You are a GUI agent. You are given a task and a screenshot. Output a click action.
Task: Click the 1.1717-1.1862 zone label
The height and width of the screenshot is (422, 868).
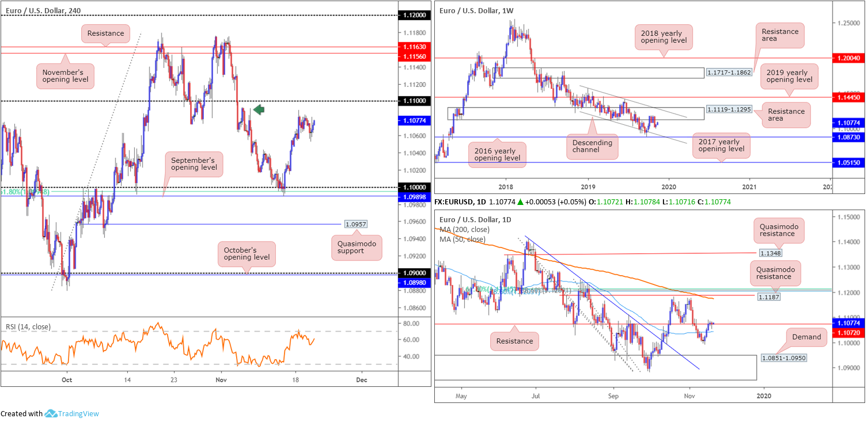point(729,73)
